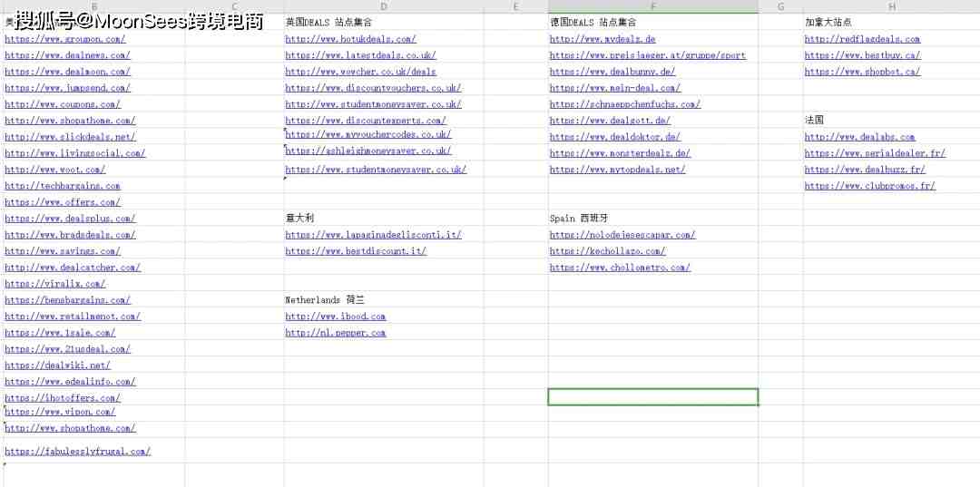Viewport: 980px width, 487px height.
Task: Open the dealgott.de link
Action: (x=610, y=121)
